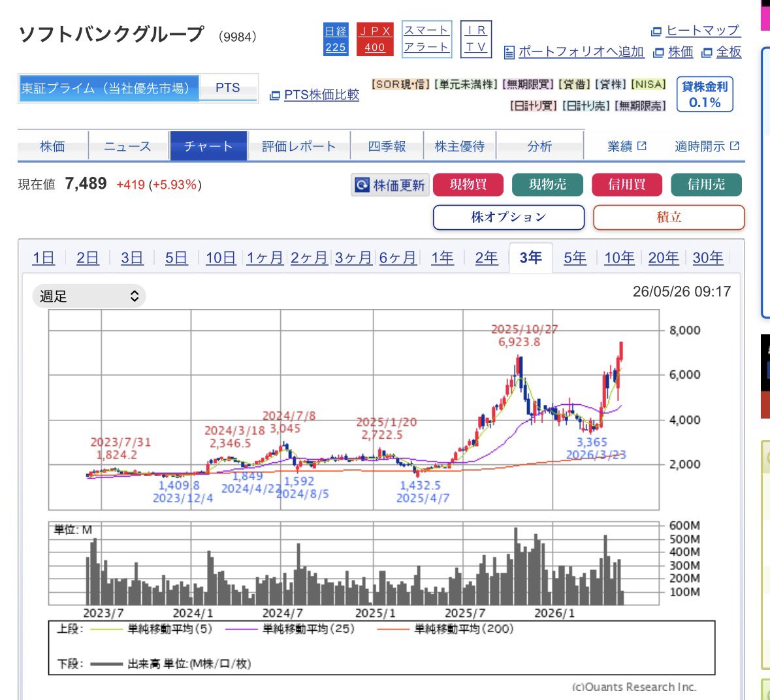Screen dimensions: 770x700
Task: Set chart period to 3日
Action: click(132, 258)
